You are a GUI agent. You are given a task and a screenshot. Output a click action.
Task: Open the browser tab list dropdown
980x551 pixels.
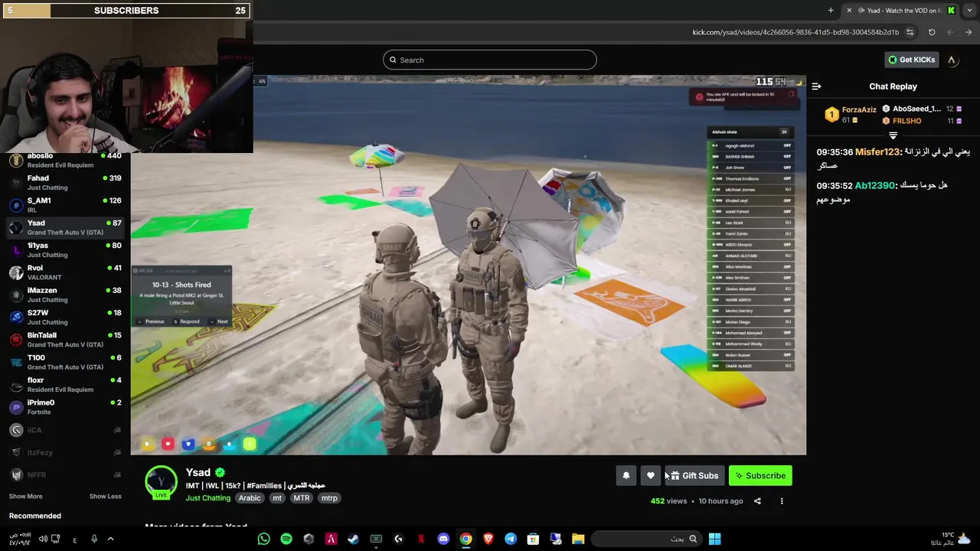click(x=970, y=10)
